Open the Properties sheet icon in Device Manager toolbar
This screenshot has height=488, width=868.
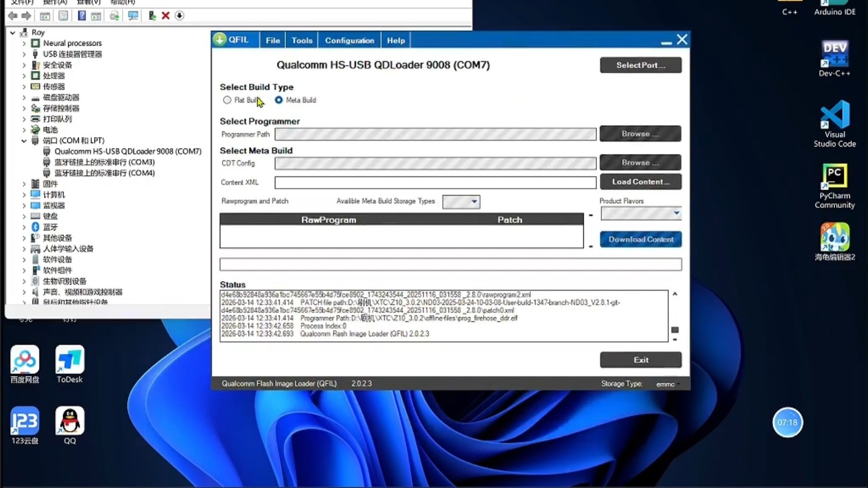[x=63, y=16]
